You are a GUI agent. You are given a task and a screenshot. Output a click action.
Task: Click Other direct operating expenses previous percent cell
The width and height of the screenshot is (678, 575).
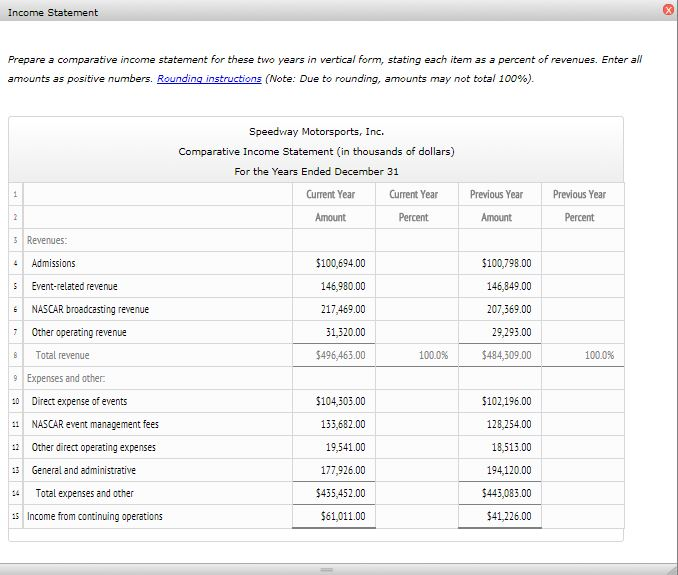coord(582,447)
